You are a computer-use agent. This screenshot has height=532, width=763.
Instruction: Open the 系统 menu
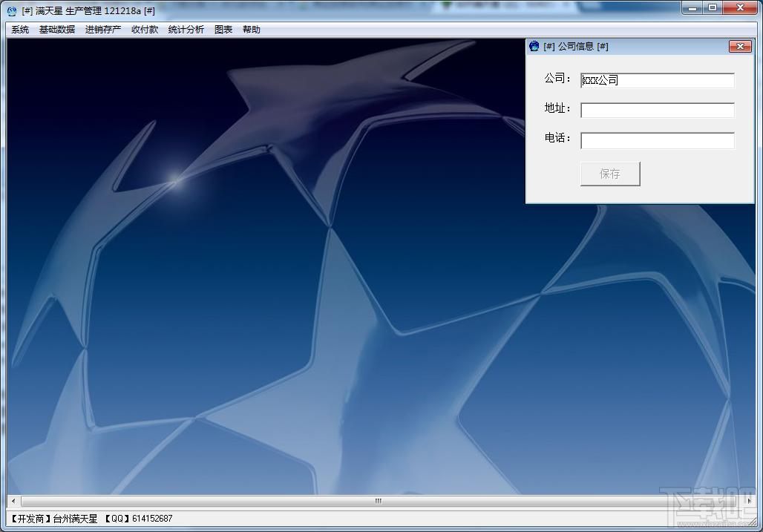[20, 30]
